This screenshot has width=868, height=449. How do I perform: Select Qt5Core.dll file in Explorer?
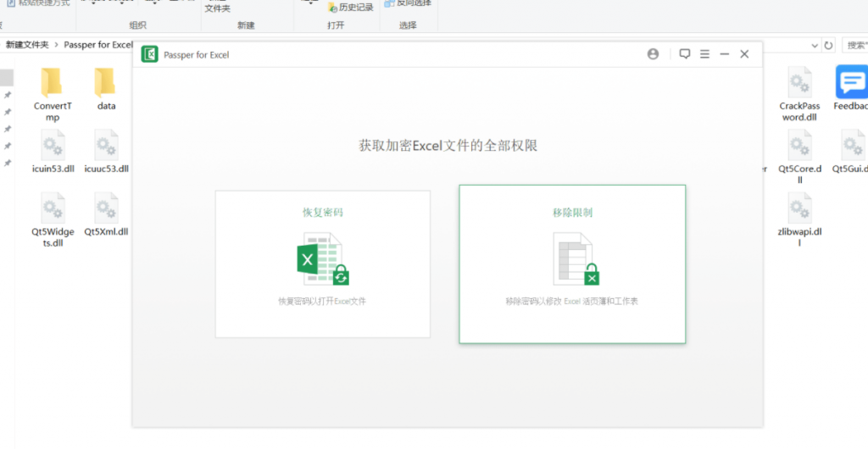coord(800,157)
